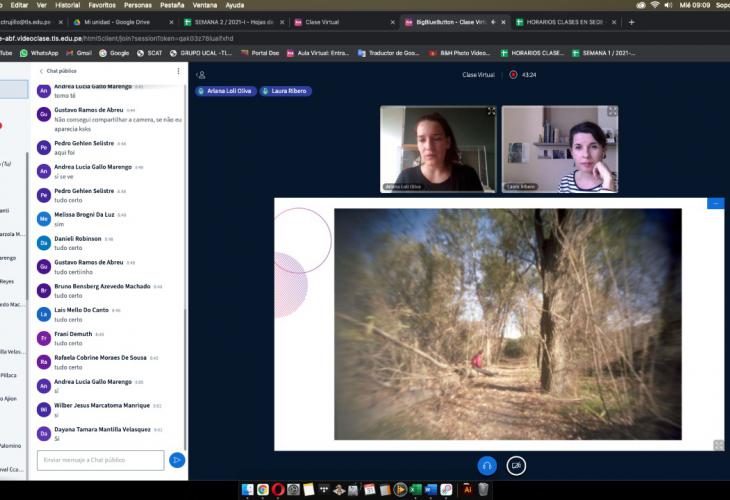The width and height of the screenshot is (730, 500).
Task: Toggle the share webcam button
Action: coord(516,466)
